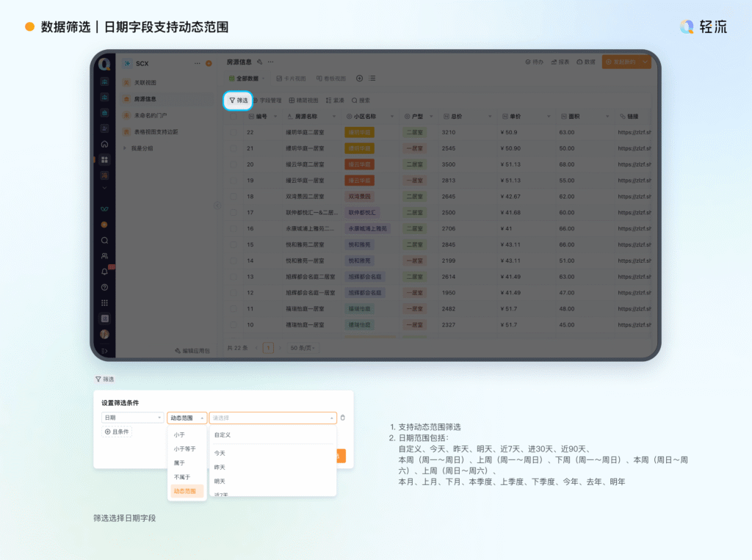Tick the checkbox for row 15
The image size is (752, 560).
[234, 244]
